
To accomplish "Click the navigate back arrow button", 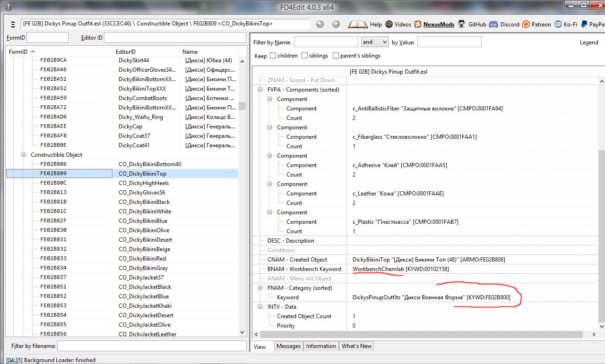I will (x=320, y=25).
